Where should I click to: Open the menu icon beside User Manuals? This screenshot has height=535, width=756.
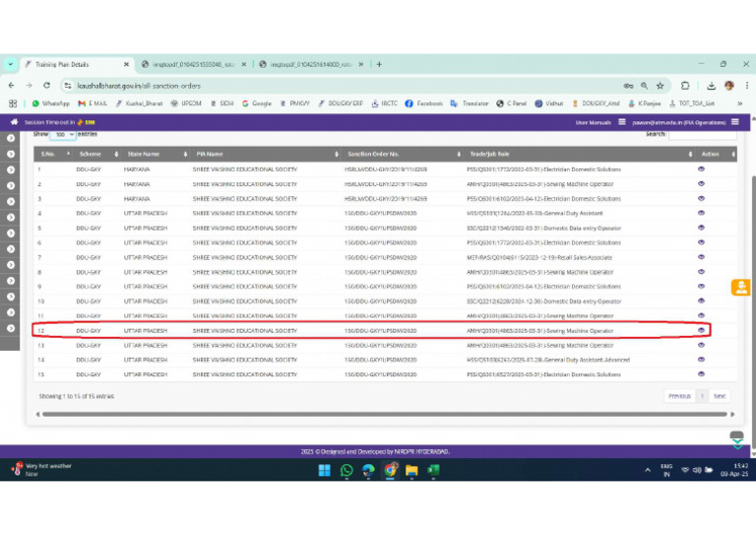pos(622,122)
